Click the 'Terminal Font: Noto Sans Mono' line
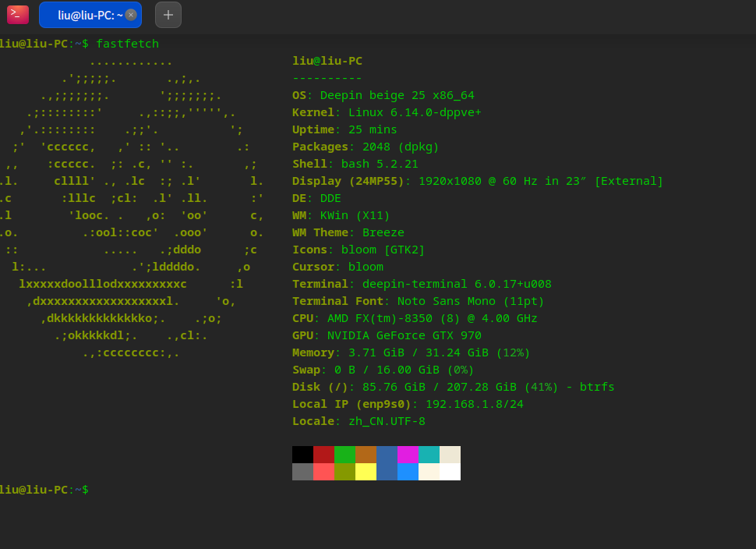The height and width of the screenshot is (549, 756). pos(418,301)
